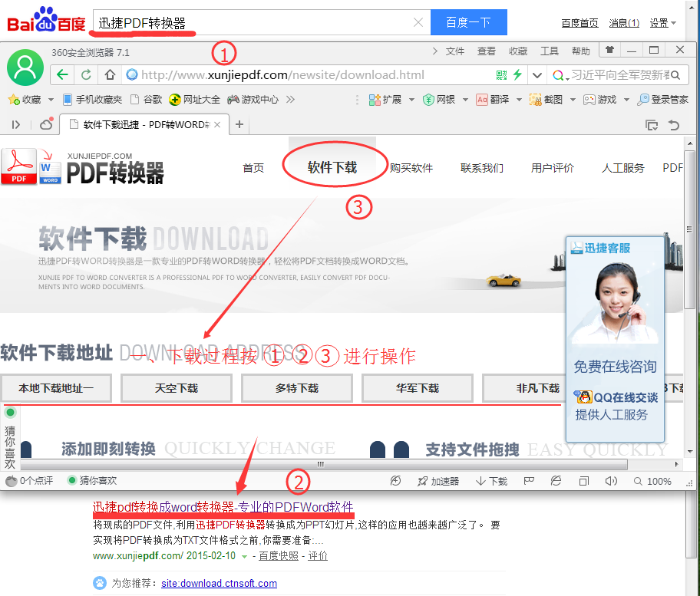Go to browser home page icon
The image size is (700, 596).
coord(110,74)
